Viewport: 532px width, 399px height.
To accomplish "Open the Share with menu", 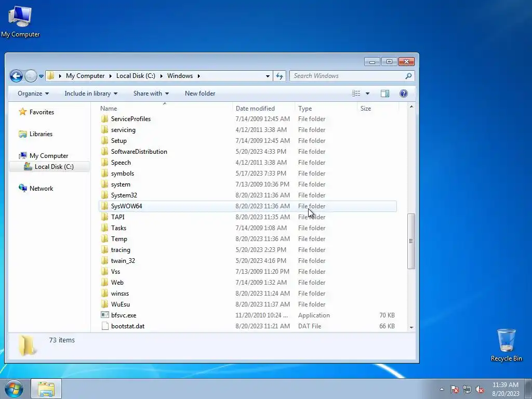I will click(x=151, y=94).
